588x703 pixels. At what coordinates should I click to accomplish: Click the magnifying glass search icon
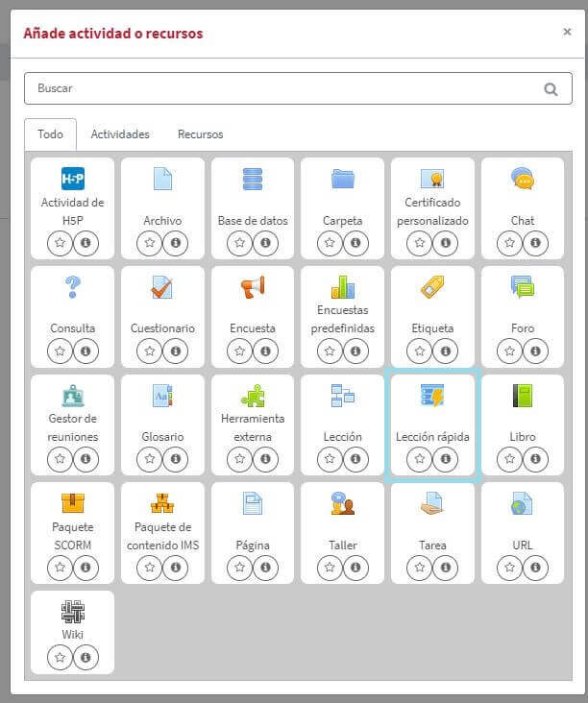pos(551,89)
